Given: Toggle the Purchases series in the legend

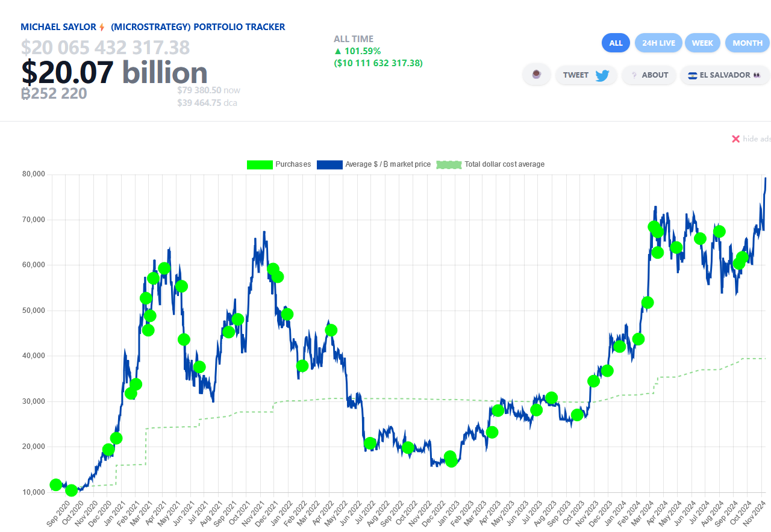Looking at the screenshot, I should 279,164.
